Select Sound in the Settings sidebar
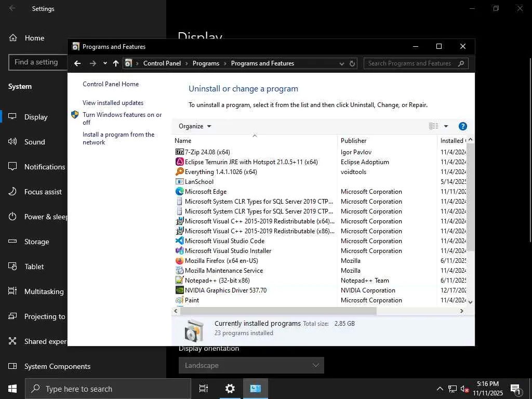Viewport: 532px width, 399px height. coord(34,142)
